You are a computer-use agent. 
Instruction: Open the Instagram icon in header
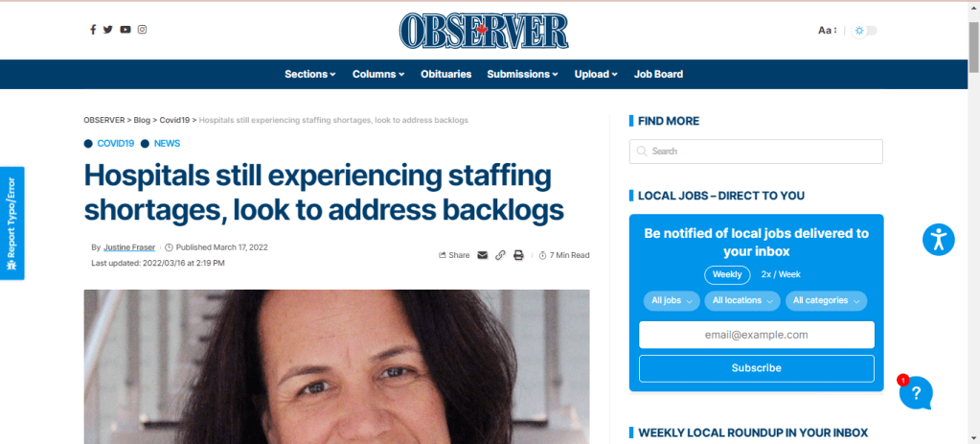click(143, 30)
